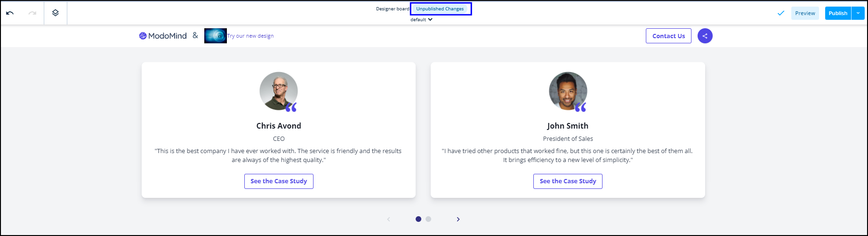Viewport: 868px width, 236px height.
Task: Expand the default variant dropdown
Action: pos(421,20)
